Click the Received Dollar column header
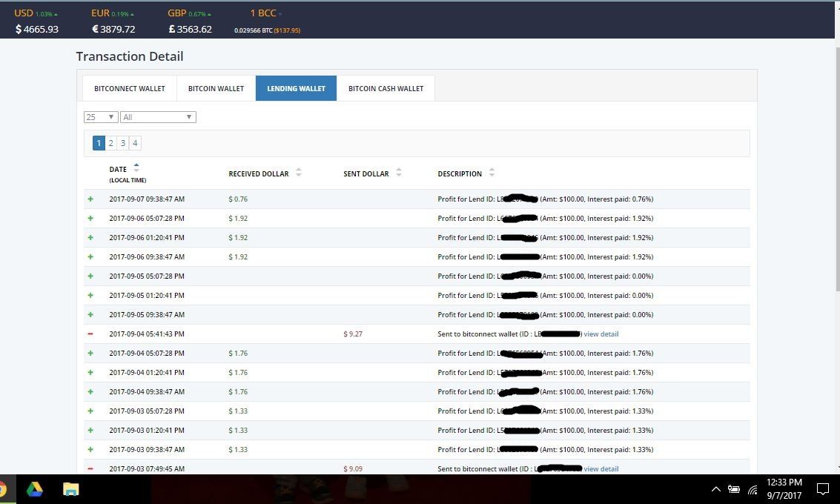840x504 pixels. tap(259, 173)
